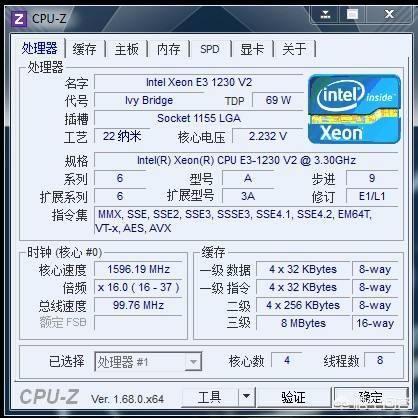
Task: Click the Intel Inside Xeon logo badge
Action: coord(354,109)
